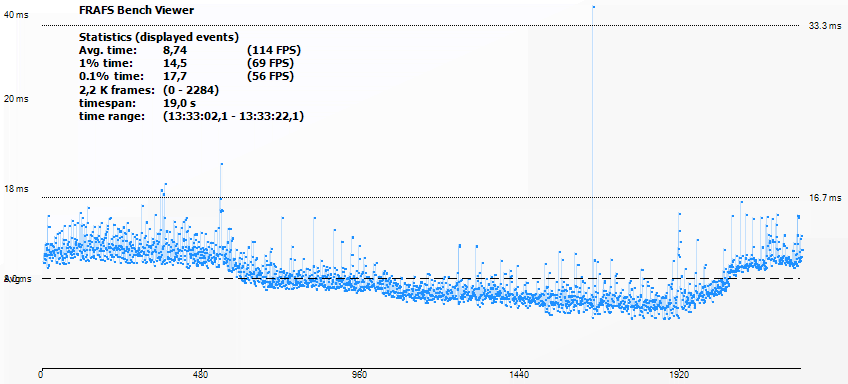Click the 33.3 ms threshold label
This screenshot has width=848, height=384.
point(825,25)
